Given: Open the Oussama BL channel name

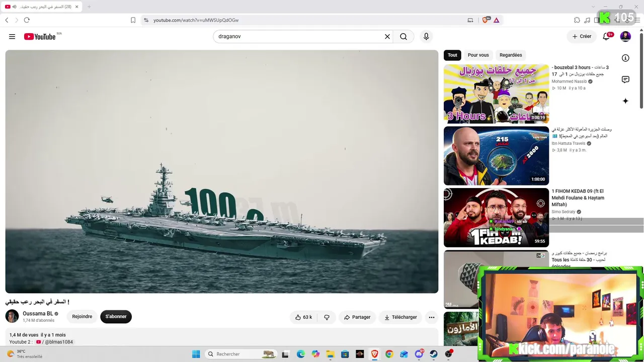Looking at the screenshot, I should pyautogui.click(x=38, y=314).
